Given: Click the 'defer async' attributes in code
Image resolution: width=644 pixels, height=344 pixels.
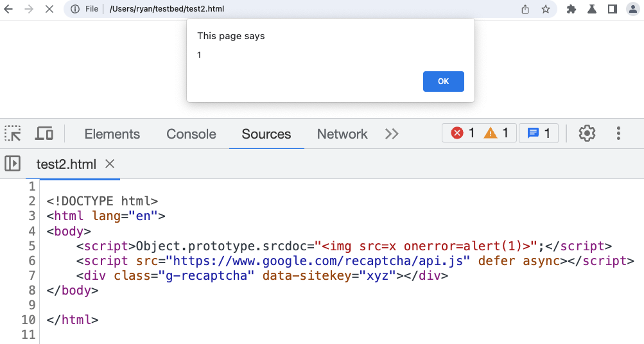Looking at the screenshot, I should [519, 261].
